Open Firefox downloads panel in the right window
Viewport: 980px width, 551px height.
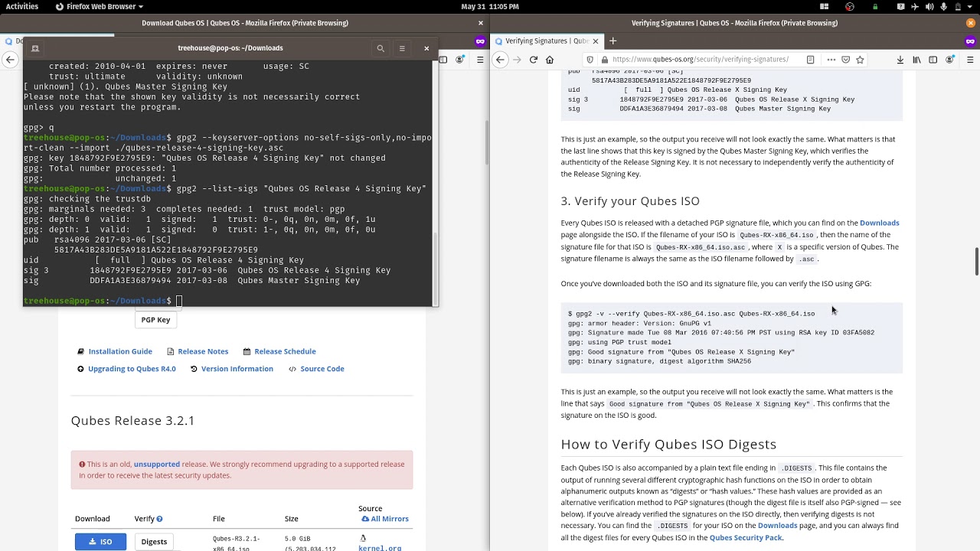900,60
